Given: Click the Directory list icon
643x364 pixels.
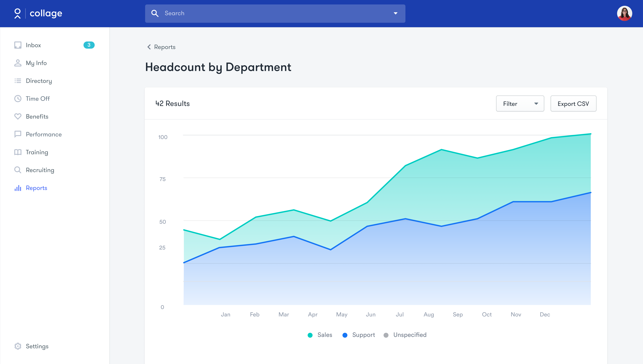Looking at the screenshot, I should coord(18,81).
